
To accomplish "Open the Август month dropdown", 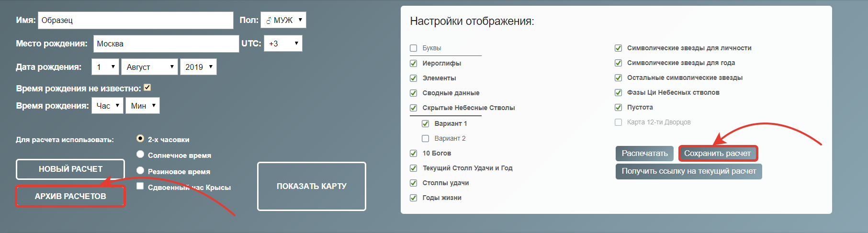I will point(150,67).
